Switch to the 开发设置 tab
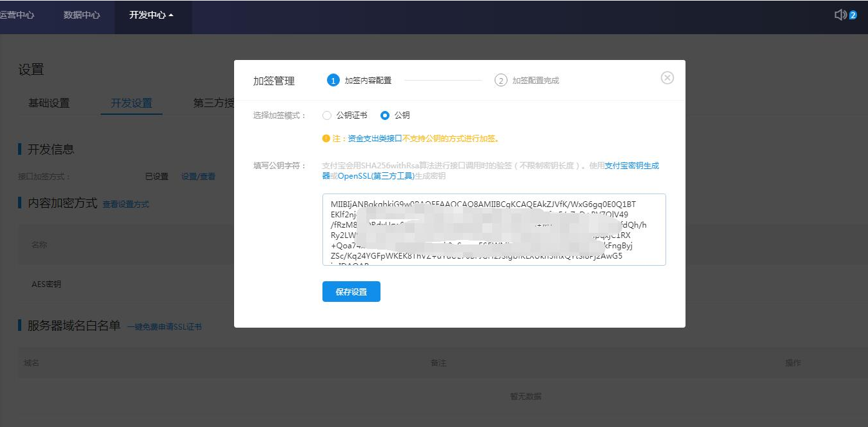Image resolution: width=868 pixels, height=427 pixels. [x=132, y=103]
